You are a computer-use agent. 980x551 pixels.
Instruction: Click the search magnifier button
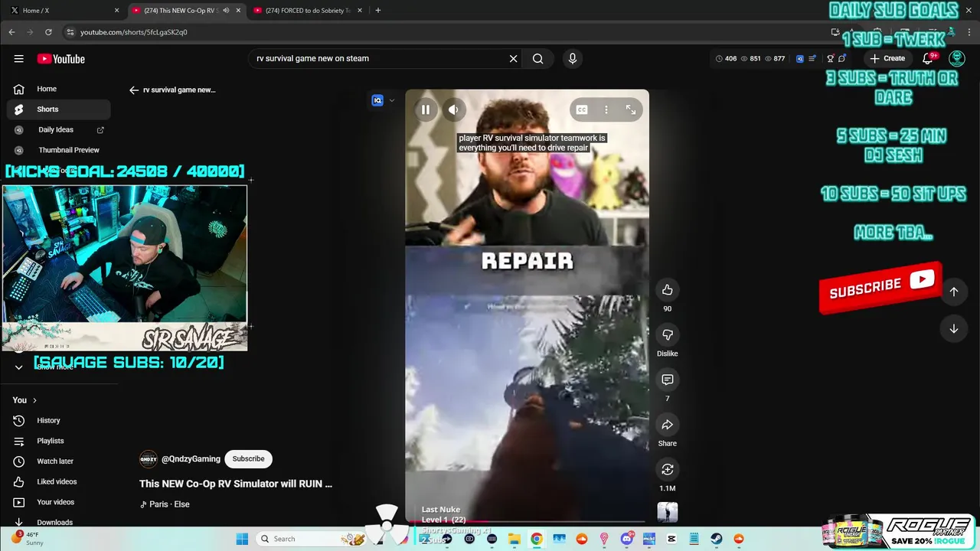tap(537, 58)
